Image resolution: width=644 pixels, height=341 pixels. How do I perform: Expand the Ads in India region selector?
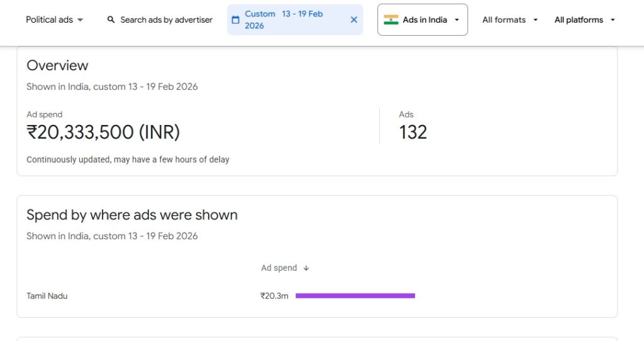pos(423,20)
